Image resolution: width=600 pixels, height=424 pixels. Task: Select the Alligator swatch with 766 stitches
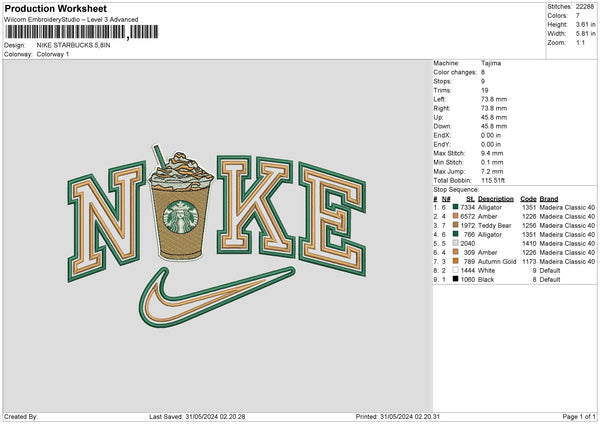coord(455,234)
